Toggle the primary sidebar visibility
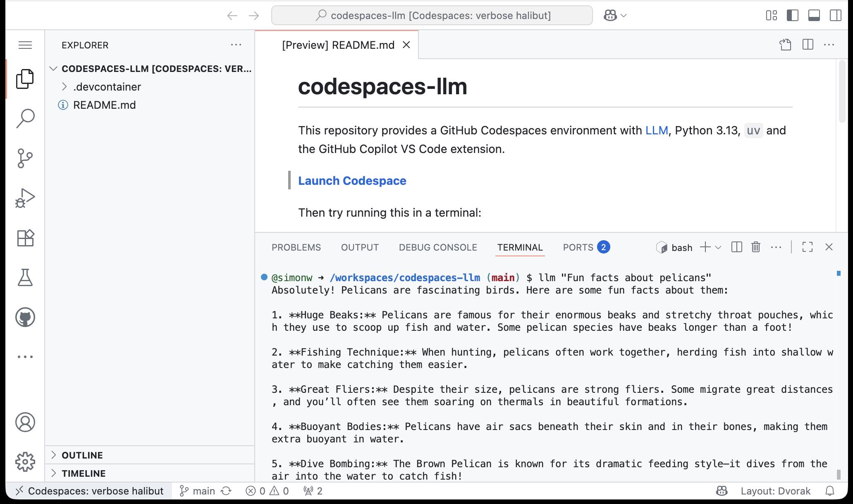The width and height of the screenshot is (853, 504). click(793, 15)
